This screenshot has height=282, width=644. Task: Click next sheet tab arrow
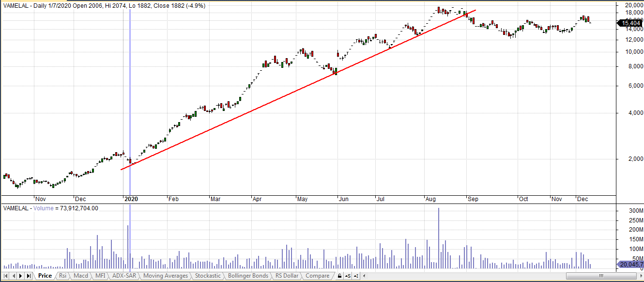(21, 276)
